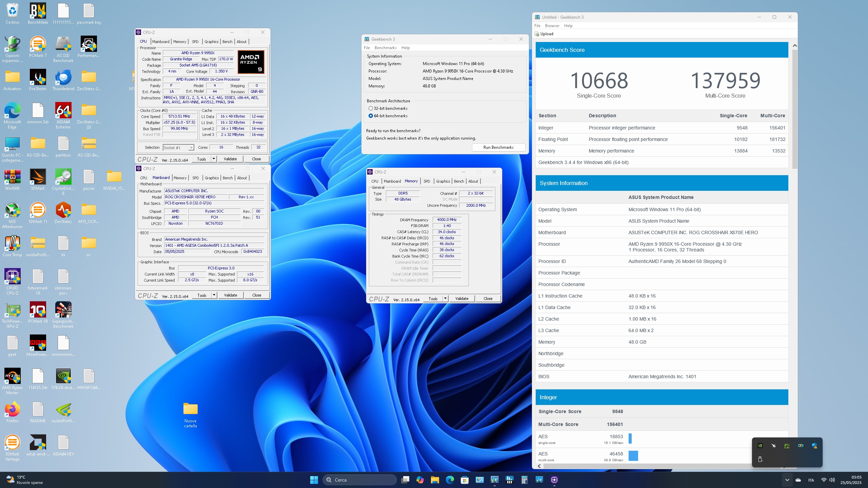
Task: Open File menu in Untitled Geekbench 3 window
Action: (x=537, y=26)
